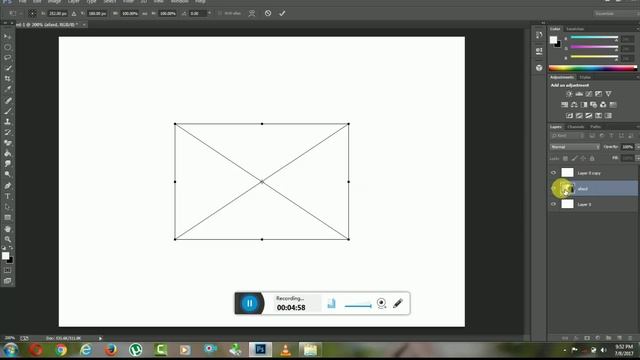Screen dimensions: 640x360
Task: Open the collapsed History panel icon
Action: point(539,35)
